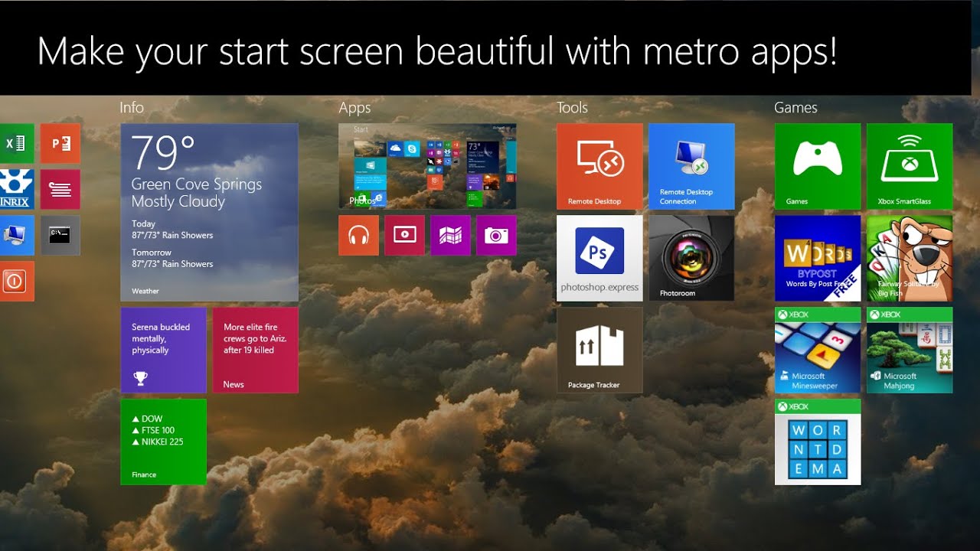Open the magenta Camera tile

496,235
